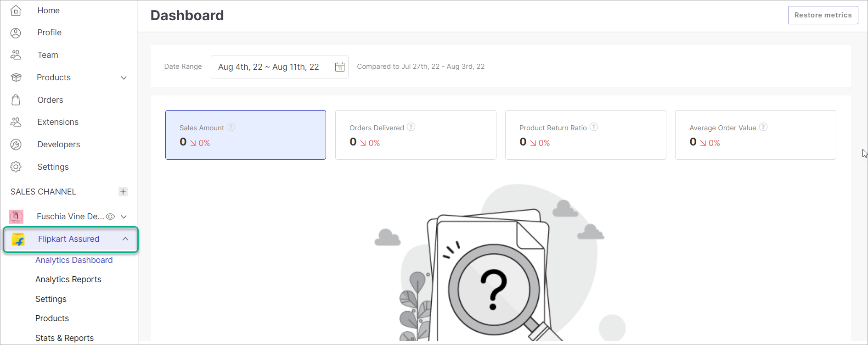Click help icon next to Sales Amount
The image size is (868, 345).
coord(231,127)
